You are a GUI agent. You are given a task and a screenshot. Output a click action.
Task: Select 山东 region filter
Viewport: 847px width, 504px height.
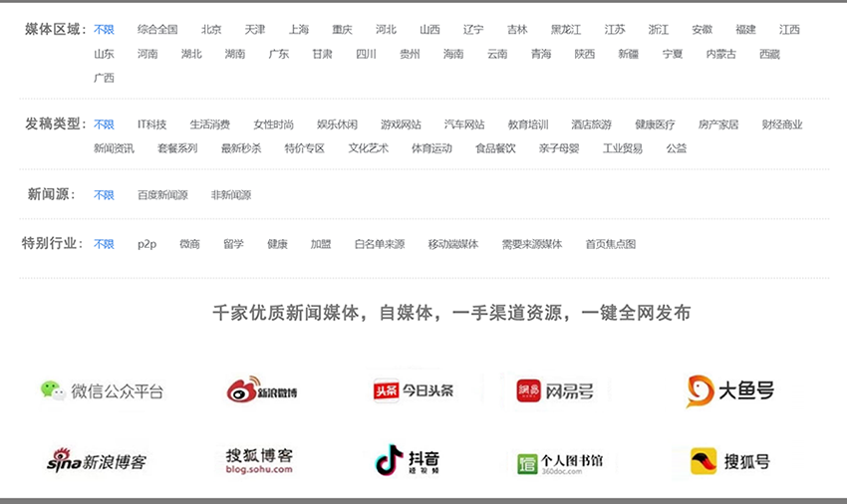click(x=104, y=54)
